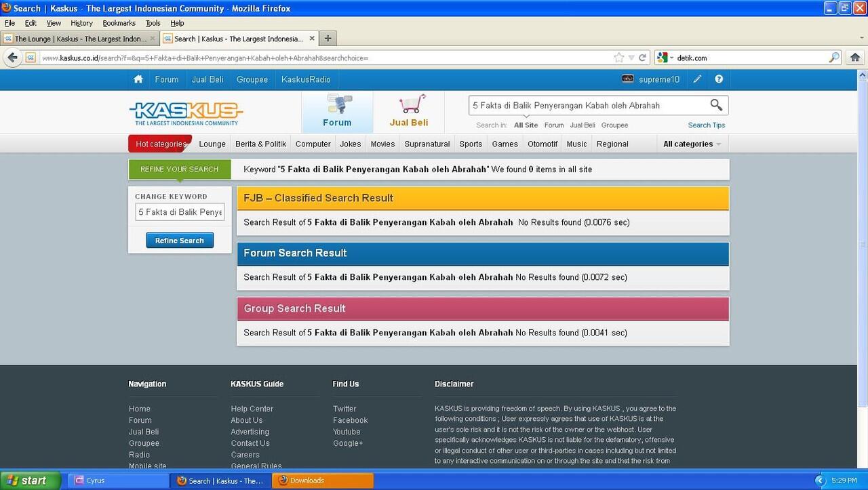Open help via the question mark icon
The image size is (868, 490).
click(719, 79)
